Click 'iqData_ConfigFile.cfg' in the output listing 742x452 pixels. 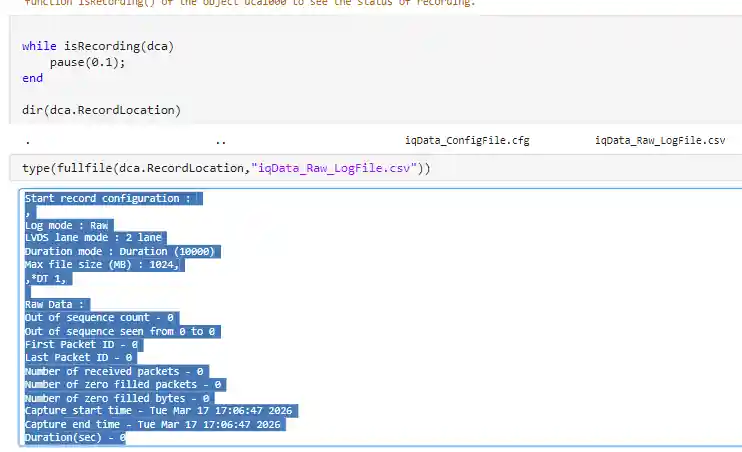click(467, 141)
